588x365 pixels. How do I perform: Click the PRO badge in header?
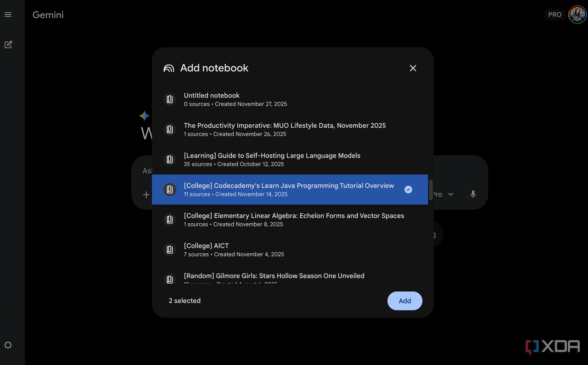click(554, 15)
